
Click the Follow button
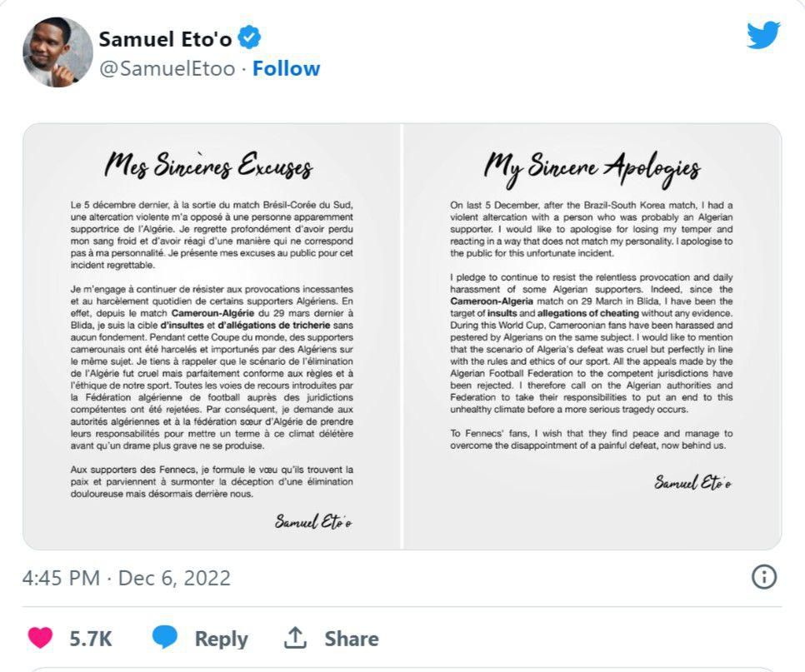[x=287, y=67]
